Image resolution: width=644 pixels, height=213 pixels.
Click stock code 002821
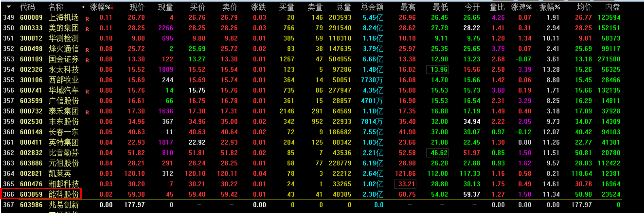(31, 174)
